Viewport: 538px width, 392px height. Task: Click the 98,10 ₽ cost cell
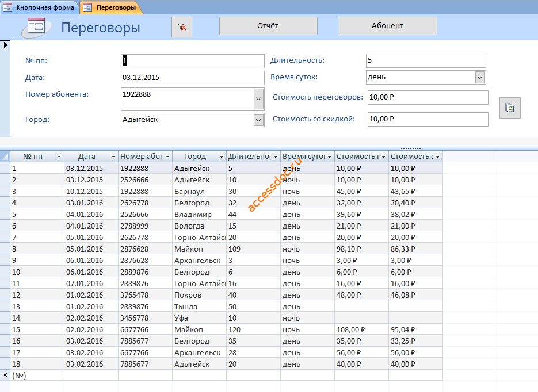362,249
